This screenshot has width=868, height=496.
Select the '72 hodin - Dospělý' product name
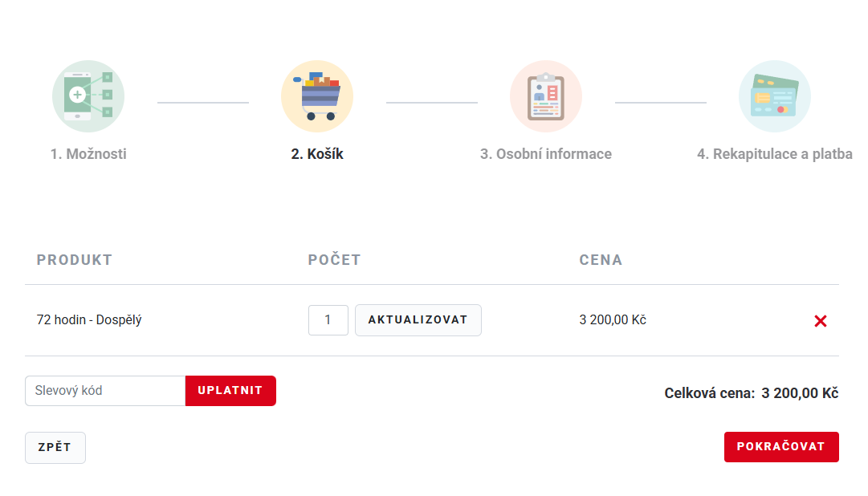(x=89, y=320)
